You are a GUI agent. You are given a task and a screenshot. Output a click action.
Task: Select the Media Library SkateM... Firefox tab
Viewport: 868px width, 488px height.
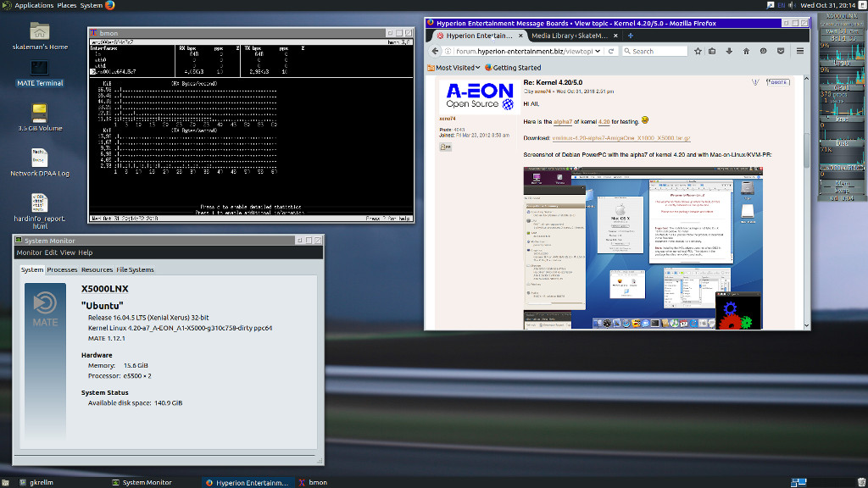tap(570, 36)
